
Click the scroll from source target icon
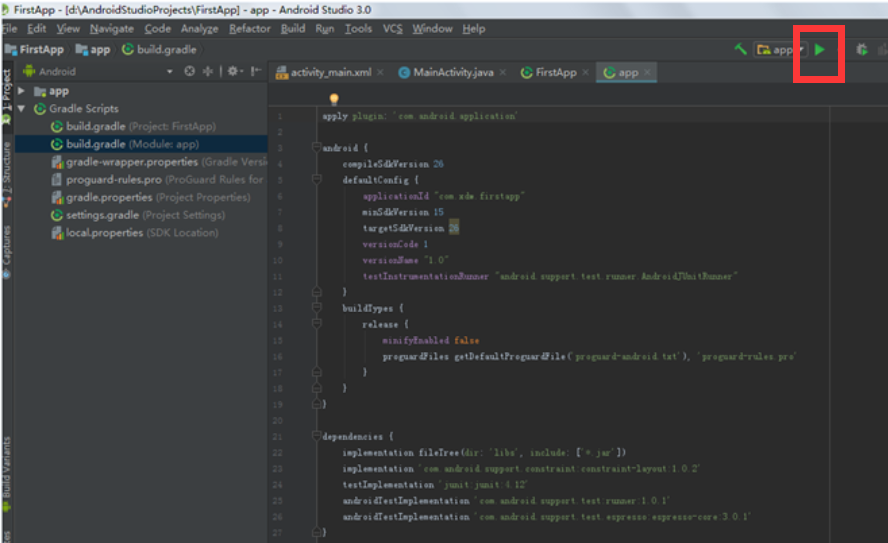pyautogui.click(x=190, y=71)
